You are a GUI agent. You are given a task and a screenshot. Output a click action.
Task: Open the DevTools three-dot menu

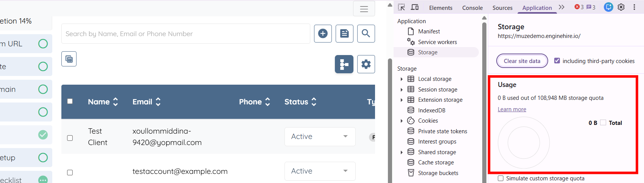click(634, 7)
